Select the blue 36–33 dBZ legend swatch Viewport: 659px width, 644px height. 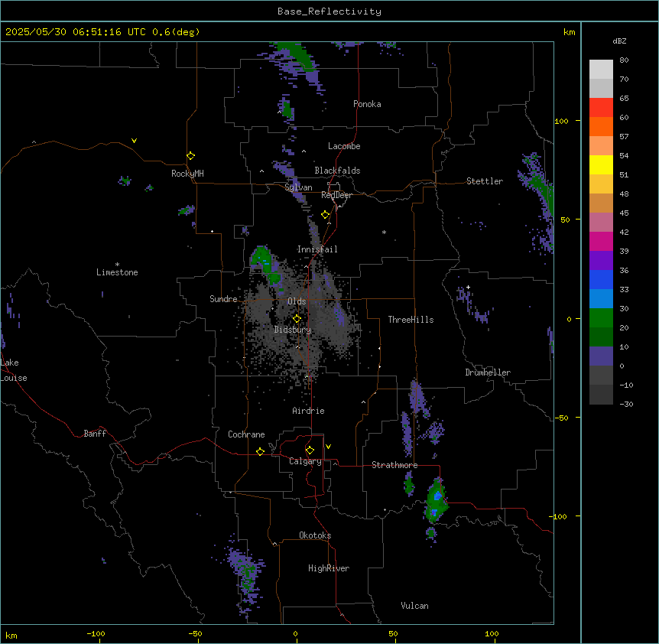point(601,279)
